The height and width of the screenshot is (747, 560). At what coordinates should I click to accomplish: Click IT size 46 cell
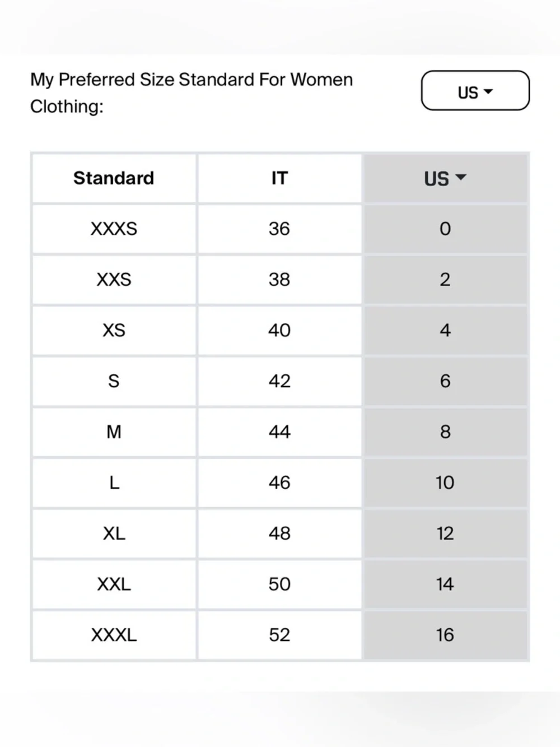279,482
